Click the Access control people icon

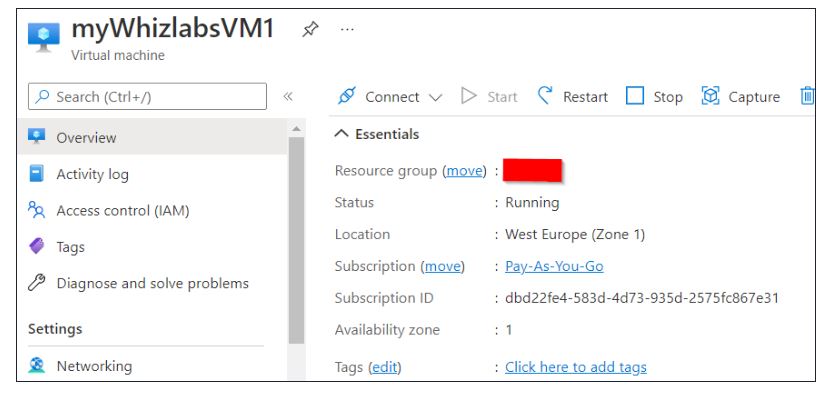36,210
